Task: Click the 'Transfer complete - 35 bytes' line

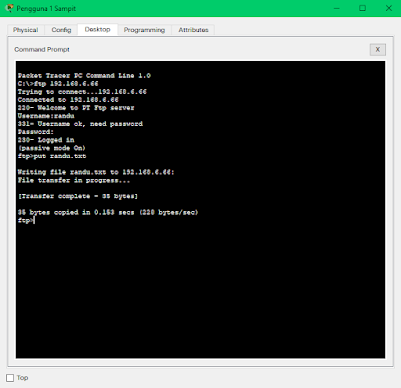Action: tap(78, 196)
